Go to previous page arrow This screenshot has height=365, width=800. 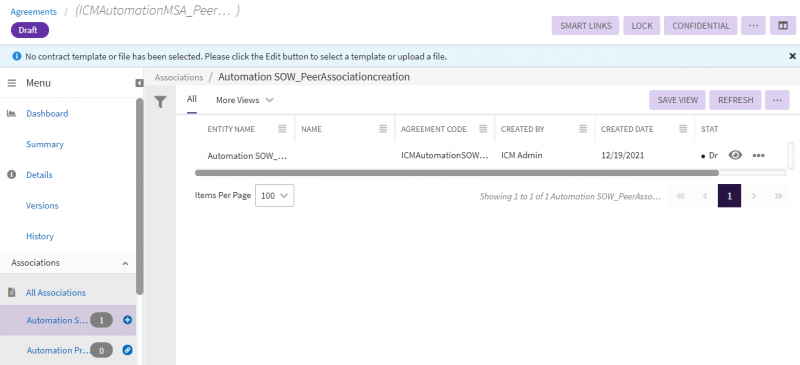[705, 196]
